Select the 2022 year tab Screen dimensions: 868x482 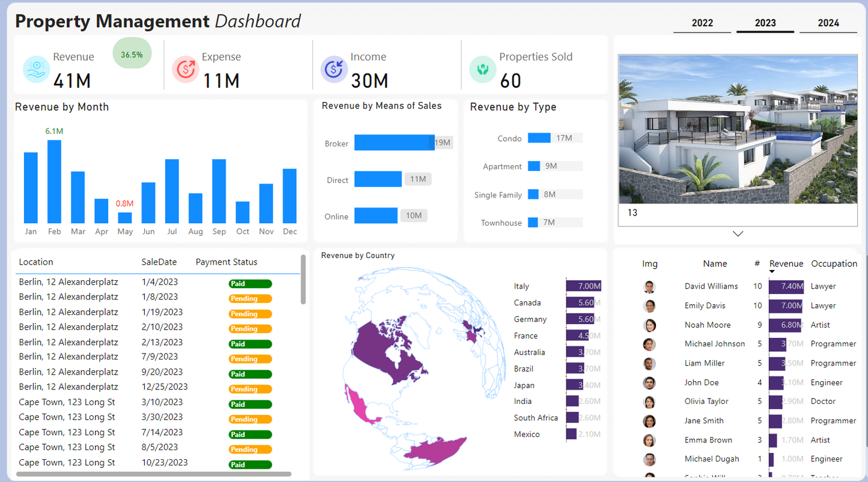pyautogui.click(x=702, y=23)
